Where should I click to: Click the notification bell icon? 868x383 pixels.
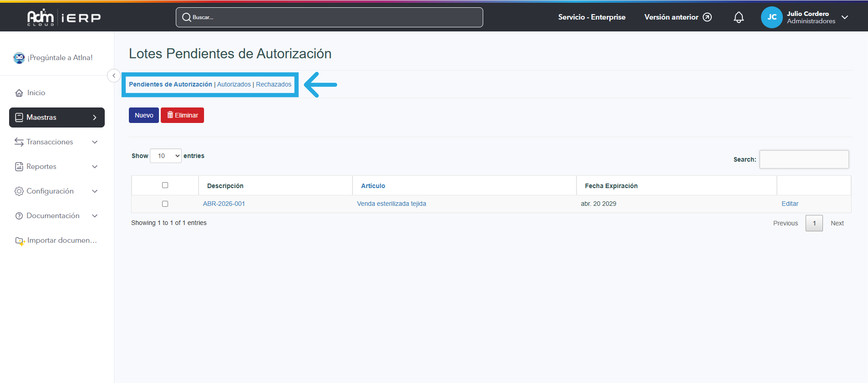click(x=739, y=17)
